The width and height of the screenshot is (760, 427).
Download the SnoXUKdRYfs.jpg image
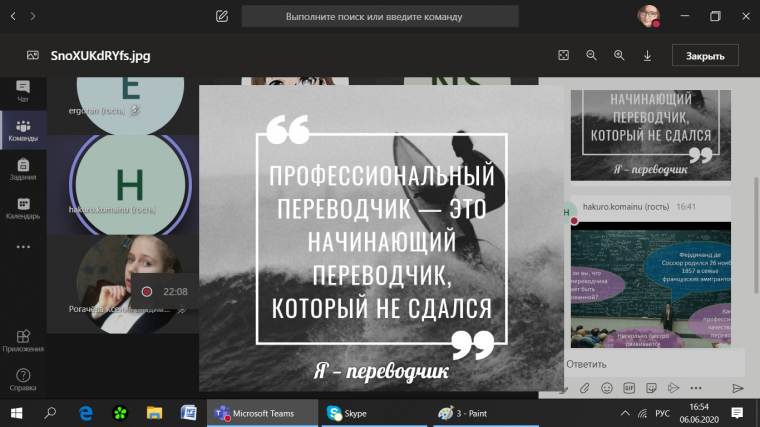[647, 56]
